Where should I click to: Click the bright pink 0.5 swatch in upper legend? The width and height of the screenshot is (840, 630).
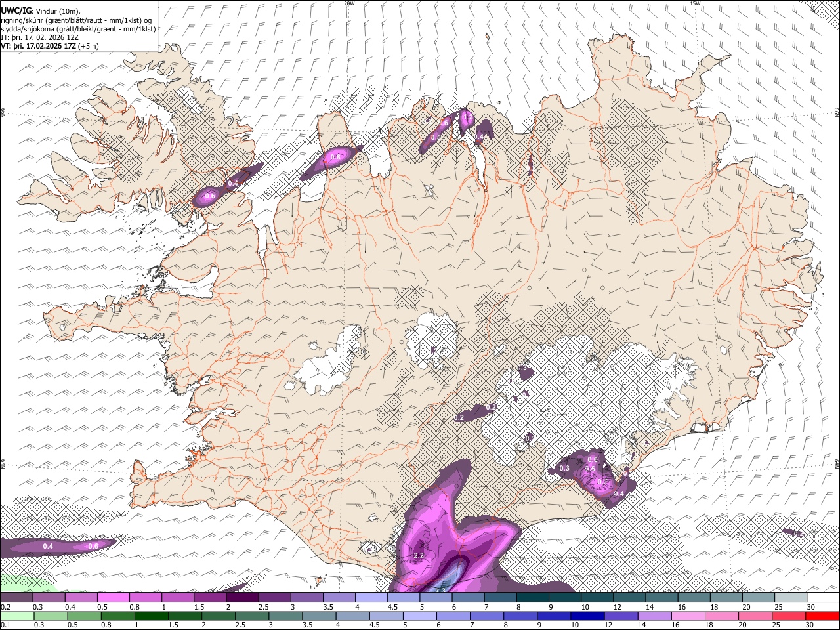113,597
